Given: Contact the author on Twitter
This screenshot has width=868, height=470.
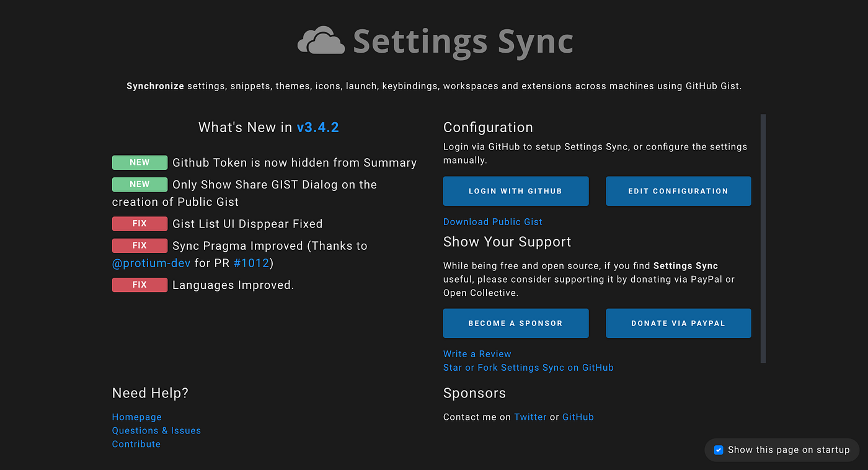Looking at the screenshot, I should (530, 417).
